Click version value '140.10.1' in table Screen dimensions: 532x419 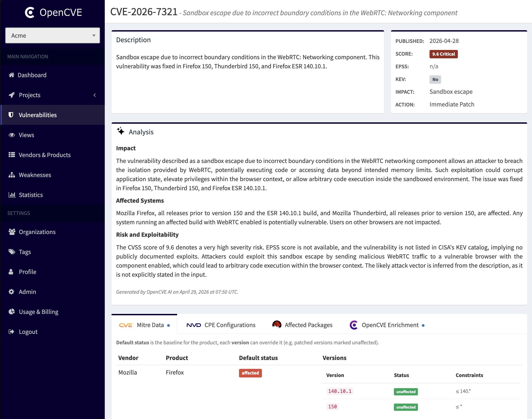[340, 391]
